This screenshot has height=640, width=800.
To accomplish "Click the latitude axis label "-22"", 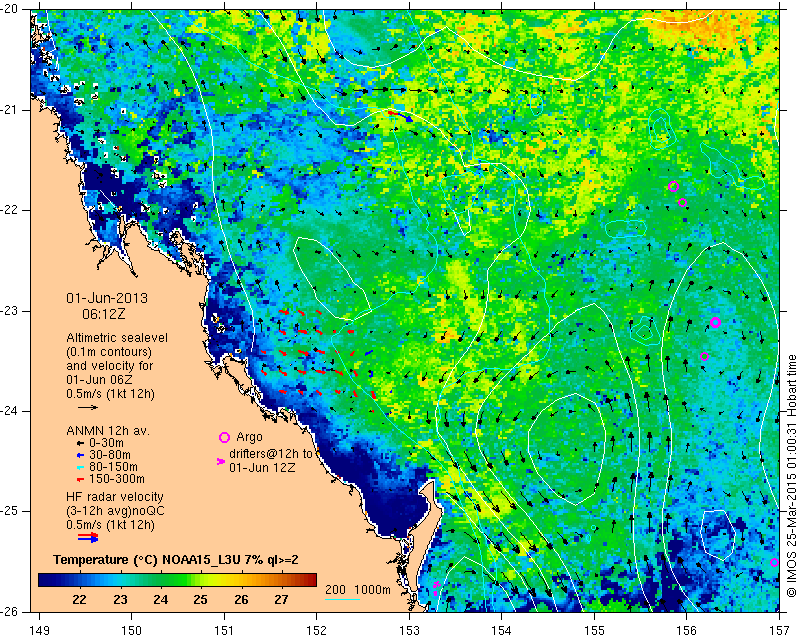I will pyautogui.click(x=9, y=210).
